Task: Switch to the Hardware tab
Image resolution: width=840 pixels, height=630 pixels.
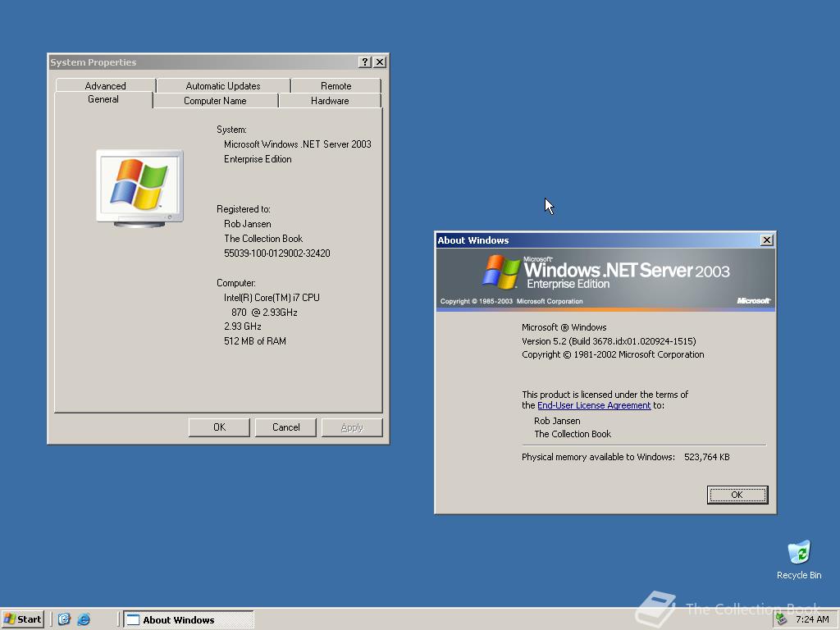Action: click(x=330, y=101)
